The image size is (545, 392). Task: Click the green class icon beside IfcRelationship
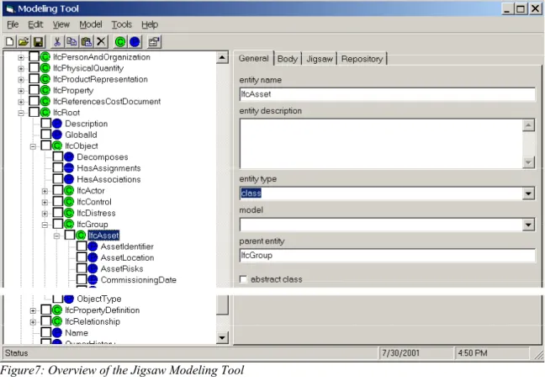click(x=57, y=321)
